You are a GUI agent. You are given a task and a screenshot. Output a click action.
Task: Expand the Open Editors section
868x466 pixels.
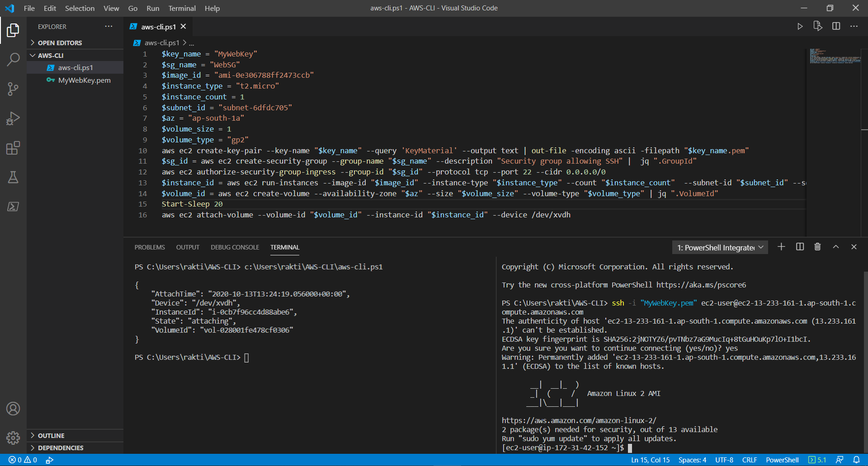coord(60,43)
